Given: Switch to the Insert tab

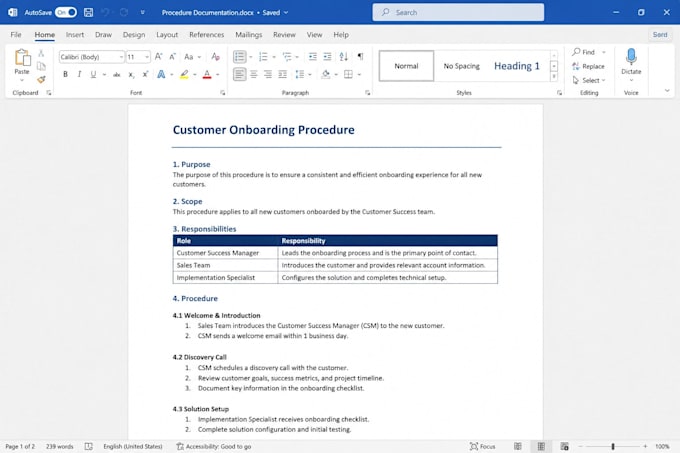Looking at the screenshot, I should coord(75,35).
